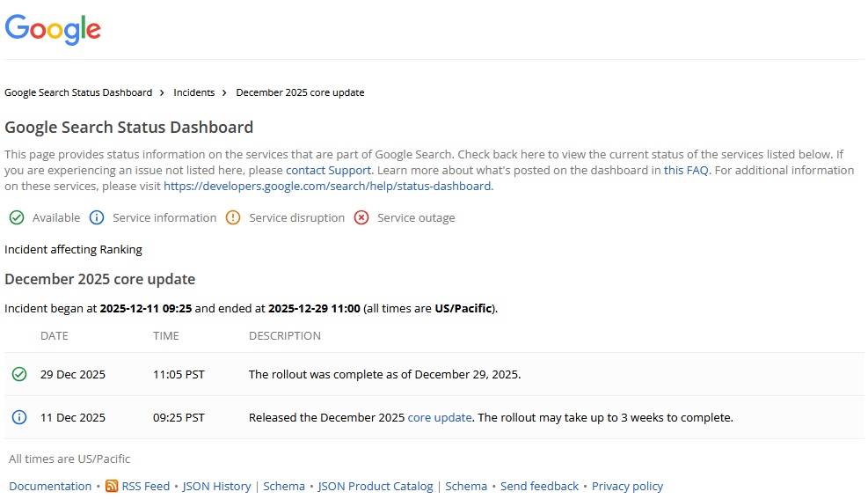Open Schema link after JSON Product Catalog

(466, 487)
